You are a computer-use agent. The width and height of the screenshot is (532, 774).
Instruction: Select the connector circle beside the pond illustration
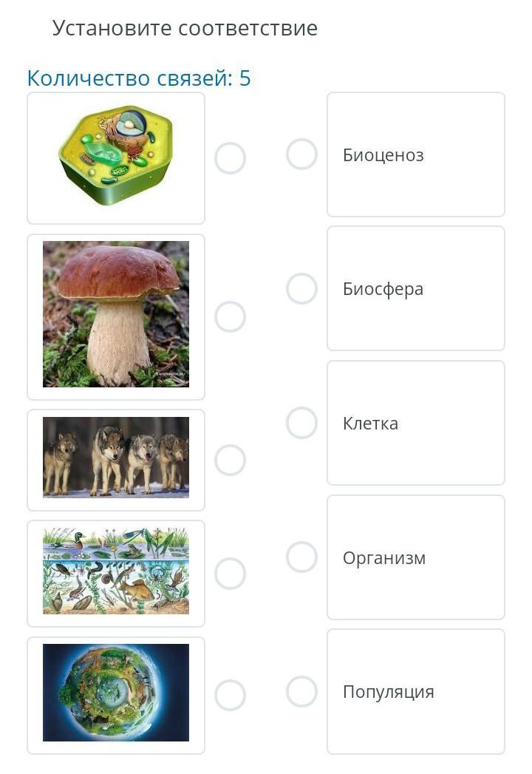pos(230,574)
